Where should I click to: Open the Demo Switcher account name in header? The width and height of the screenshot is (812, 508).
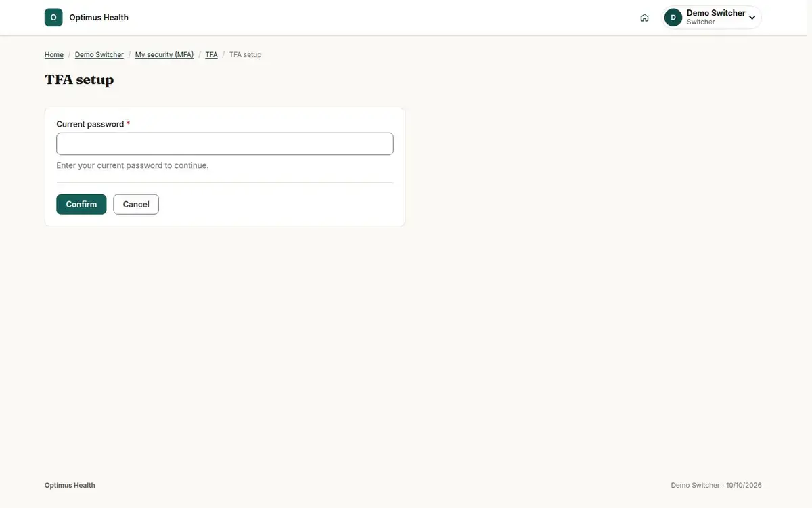pyautogui.click(x=716, y=13)
